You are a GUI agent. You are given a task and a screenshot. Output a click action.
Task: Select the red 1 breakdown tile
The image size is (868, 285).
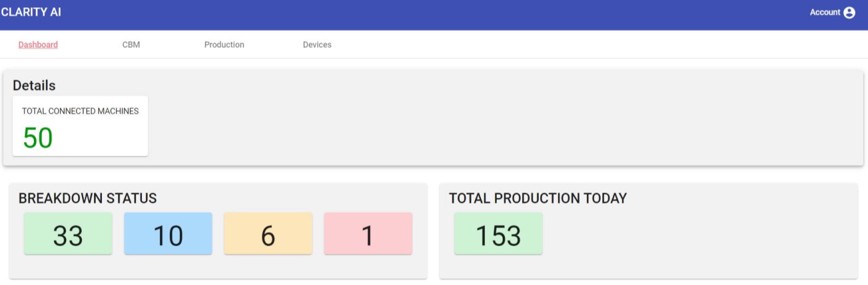click(368, 233)
